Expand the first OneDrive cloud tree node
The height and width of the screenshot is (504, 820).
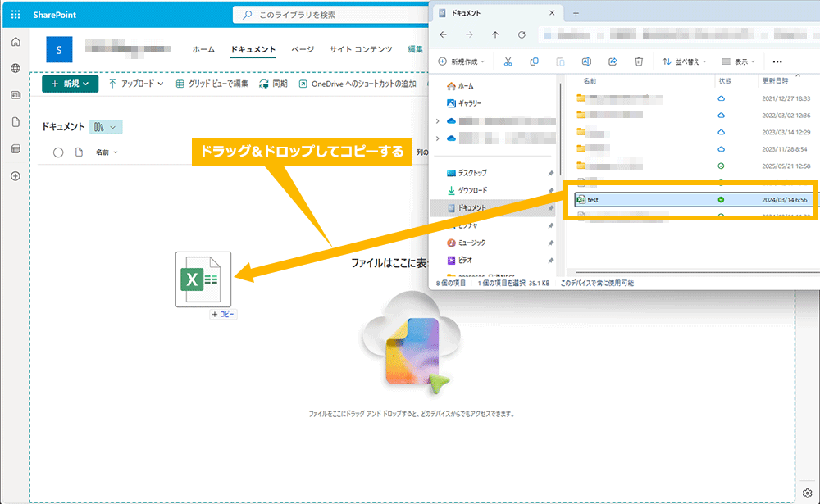tap(438, 121)
